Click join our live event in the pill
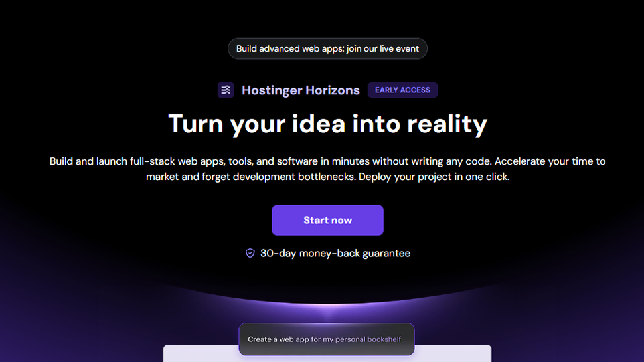Screen dimensions: 644x362 (x=382, y=48)
